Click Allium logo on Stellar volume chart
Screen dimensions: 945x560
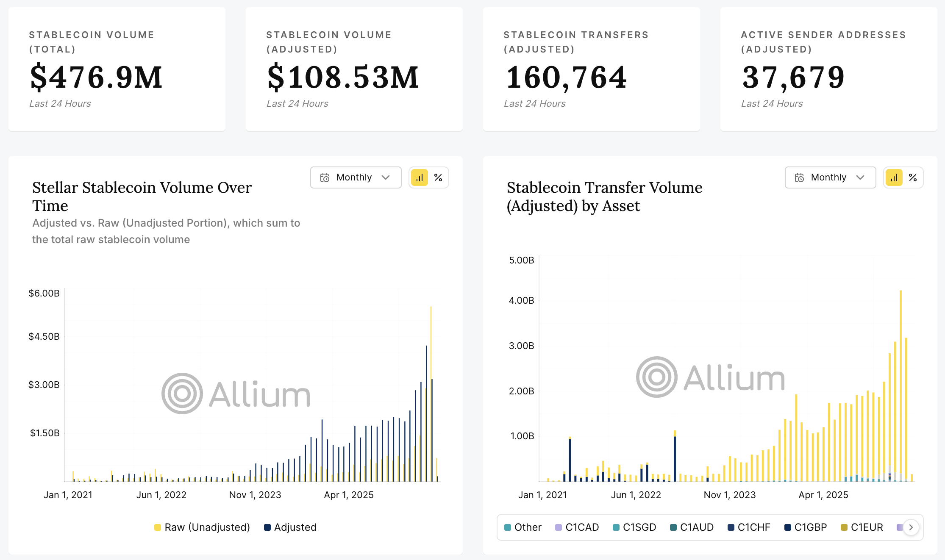(236, 394)
